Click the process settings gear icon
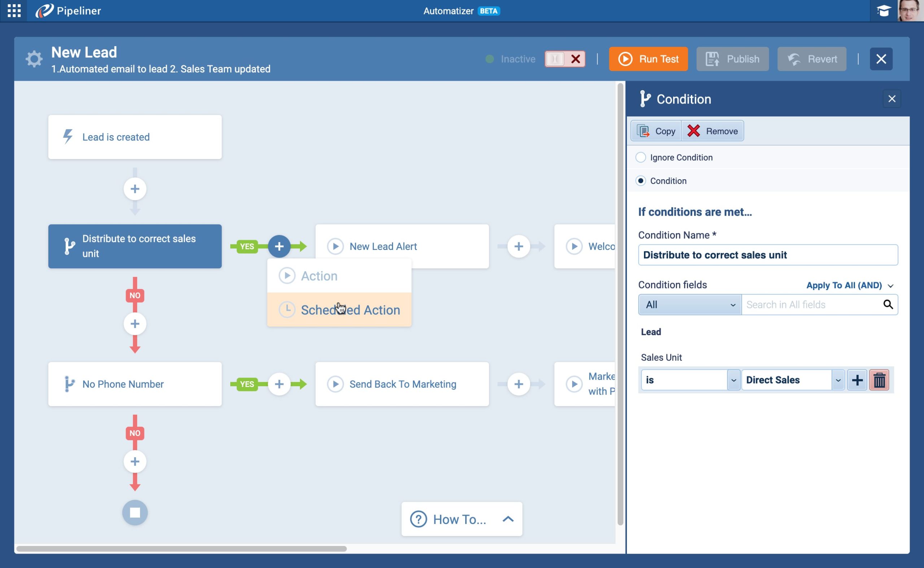This screenshot has height=568, width=924. pos(34,59)
